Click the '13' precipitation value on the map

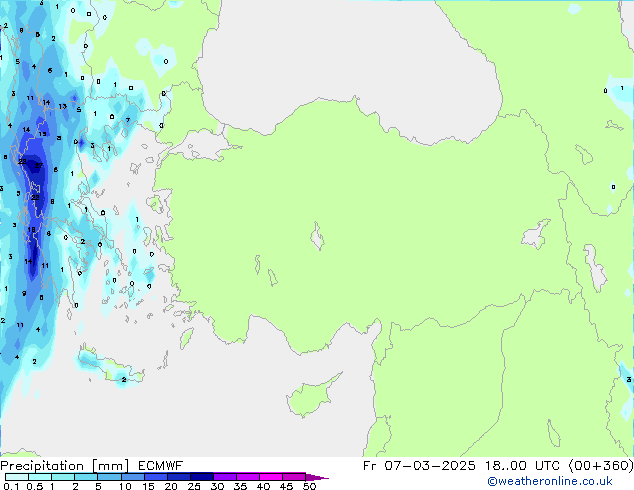(x=62, y=106)
